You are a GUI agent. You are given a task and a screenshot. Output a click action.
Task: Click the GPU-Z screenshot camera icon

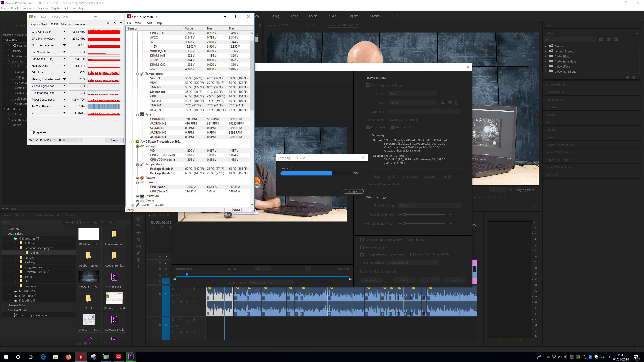point(108,23)
